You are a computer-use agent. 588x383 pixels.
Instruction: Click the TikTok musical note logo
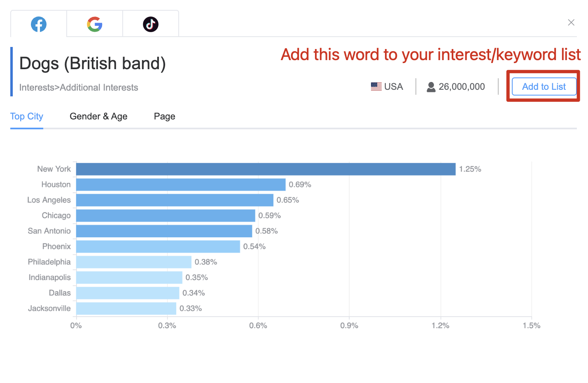pyautogui.click(x=151, y=24)
